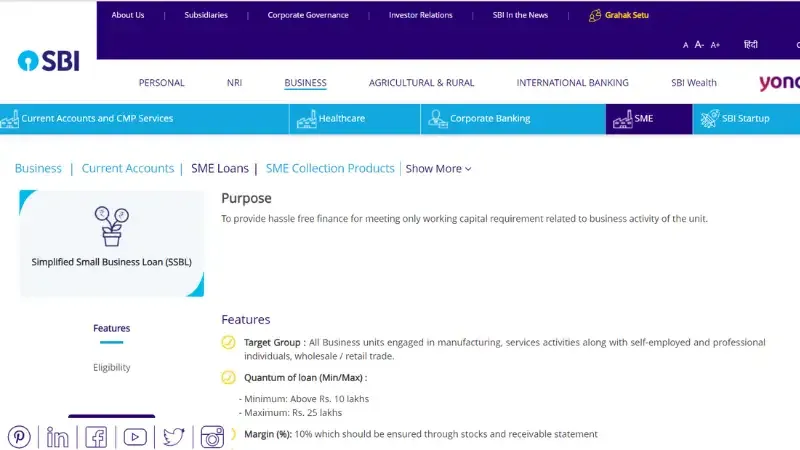Click the SSBL money plant icon
The width and height of the screenshot is (800, 450).
point(112,227)
